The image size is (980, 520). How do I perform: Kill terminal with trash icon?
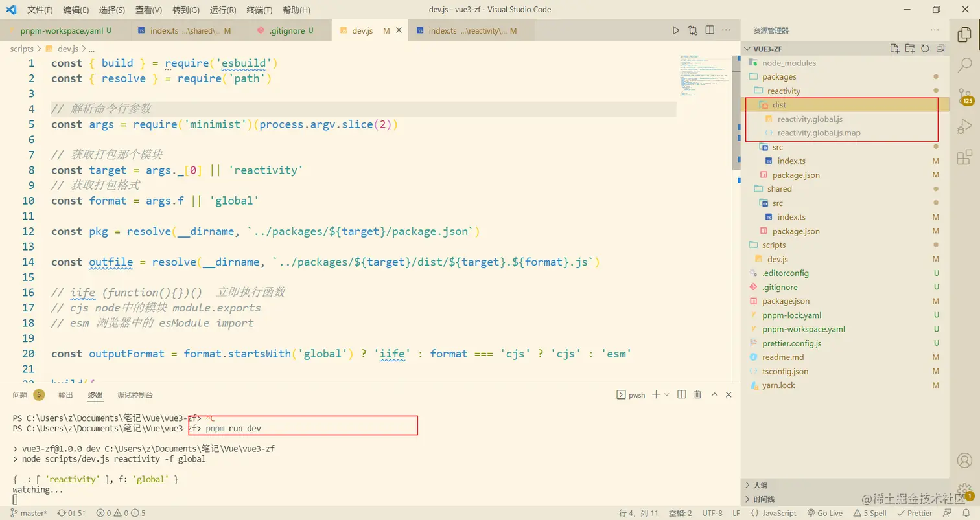click(698, 394)
